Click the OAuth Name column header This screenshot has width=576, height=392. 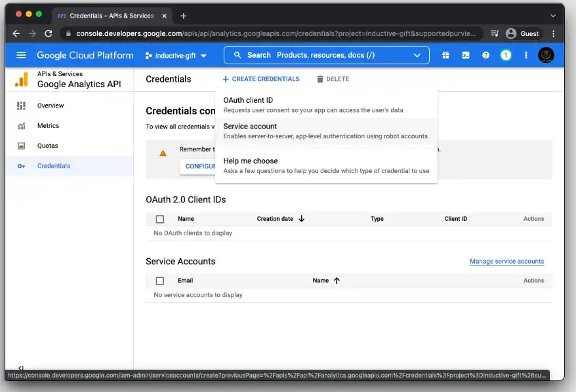[x=186, y=219]
